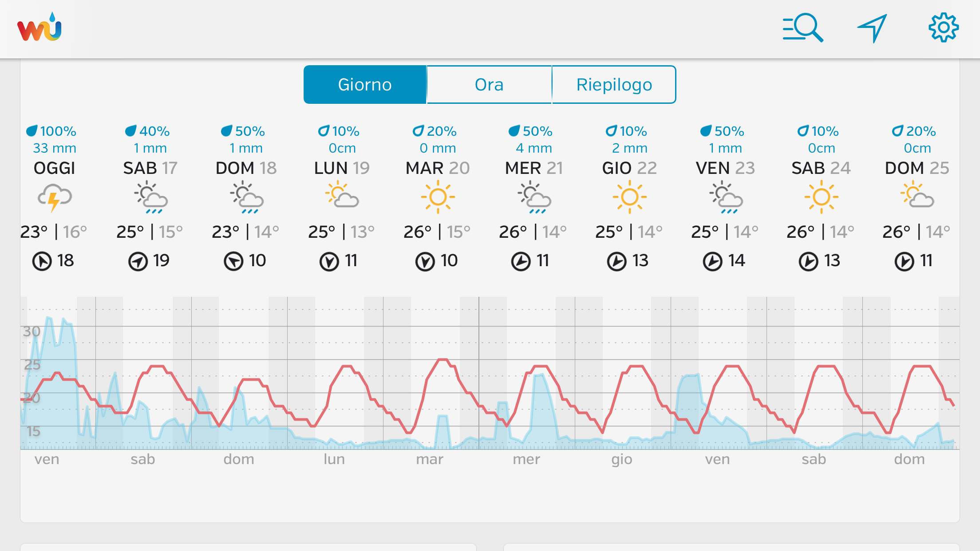Tap the sunny icon for MAR 20
Screen dimensions: 980x551
(438, 197)
